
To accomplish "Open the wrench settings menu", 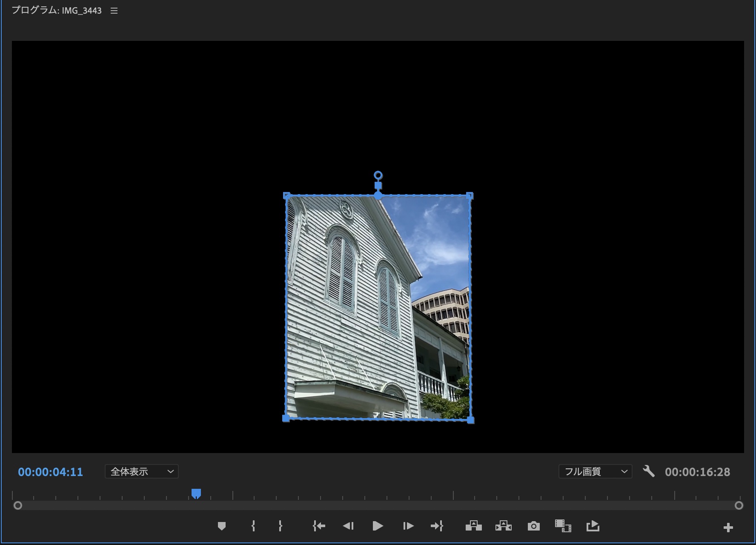I will [x=648, y=471].
